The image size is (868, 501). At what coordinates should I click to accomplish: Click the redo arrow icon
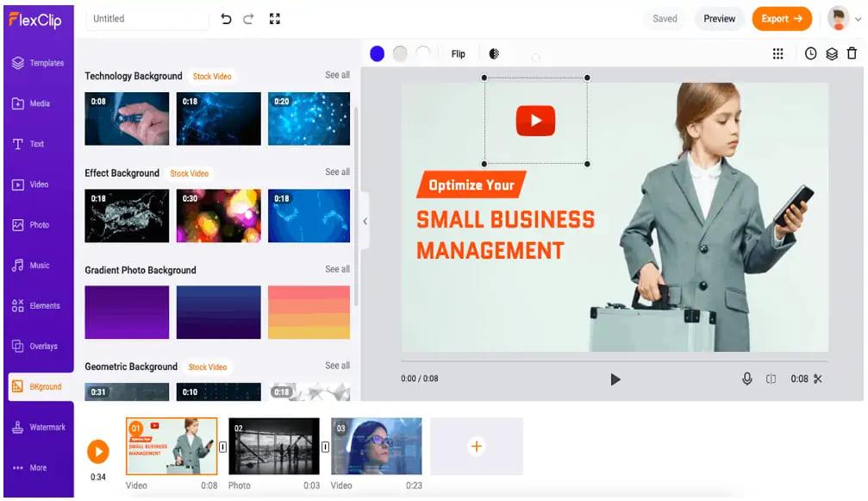(x=248, y=19)
